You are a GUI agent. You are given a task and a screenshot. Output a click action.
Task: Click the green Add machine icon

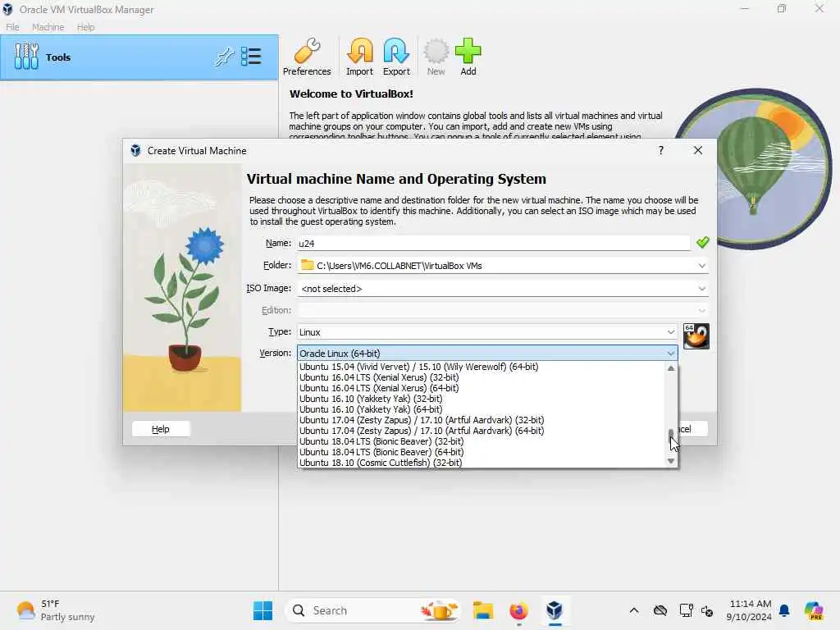[x=468, y=57]
